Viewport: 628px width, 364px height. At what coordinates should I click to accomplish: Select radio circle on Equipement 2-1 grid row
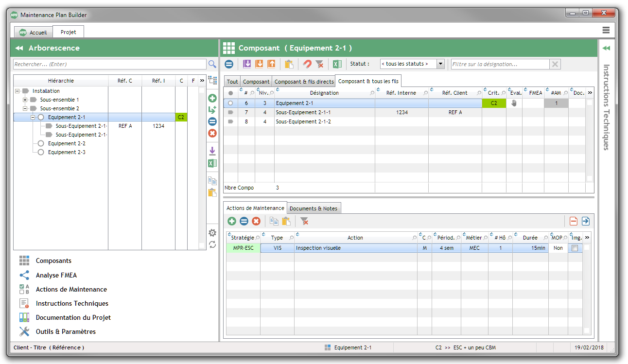(230, 103)
